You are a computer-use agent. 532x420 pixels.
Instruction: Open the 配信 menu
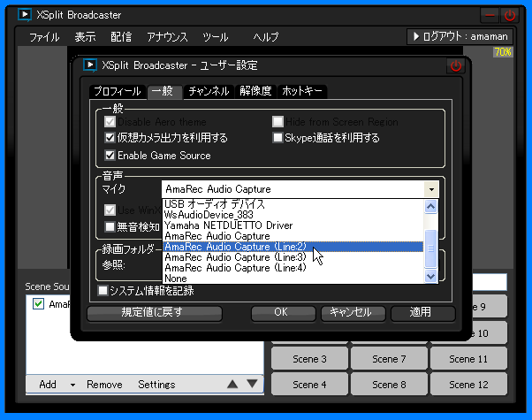pos(121,36)
